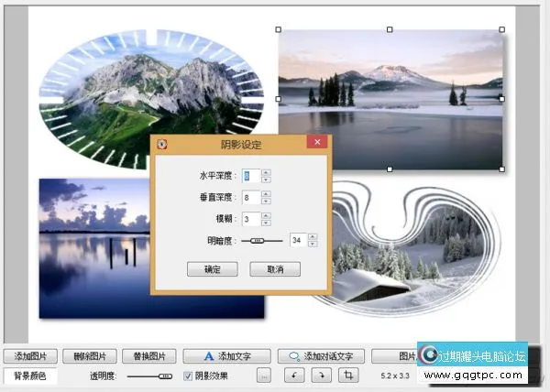Increase 明暗度 with up arrow
The image size is (550, 392).
[x=313, y=237]
